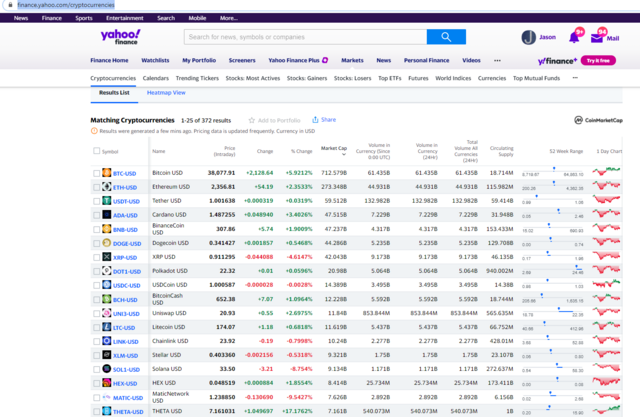The width and height of the screenshot is (640, 417).
Task: Click the Share icon
Action: pos(315,120)
